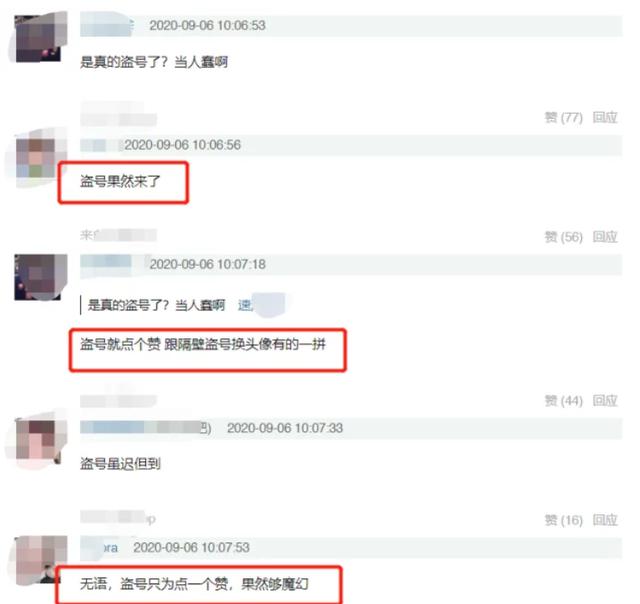Viewport: 640px width, 604px height.
Task: Click highlighted comment 盗号果然来了
Action: [x=120, y=181]
